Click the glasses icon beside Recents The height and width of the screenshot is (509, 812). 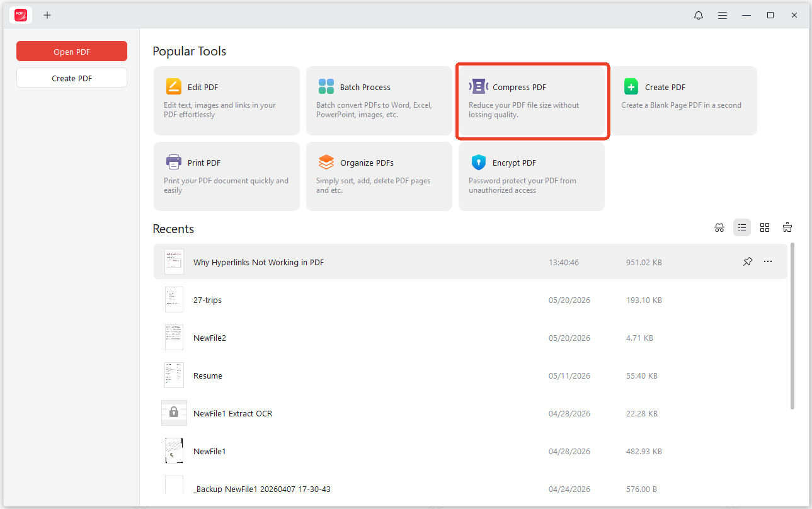(719, 228)
